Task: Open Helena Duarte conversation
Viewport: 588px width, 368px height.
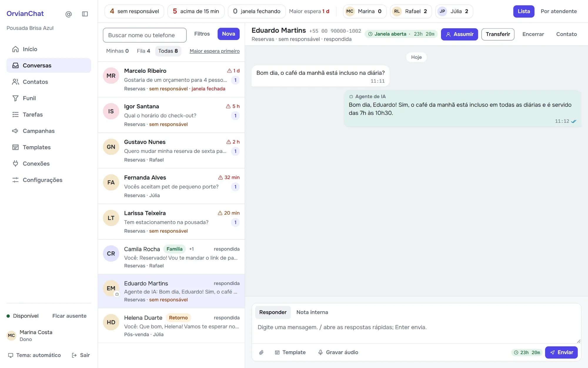Action: pyautogui.click(x=171, y=326)
